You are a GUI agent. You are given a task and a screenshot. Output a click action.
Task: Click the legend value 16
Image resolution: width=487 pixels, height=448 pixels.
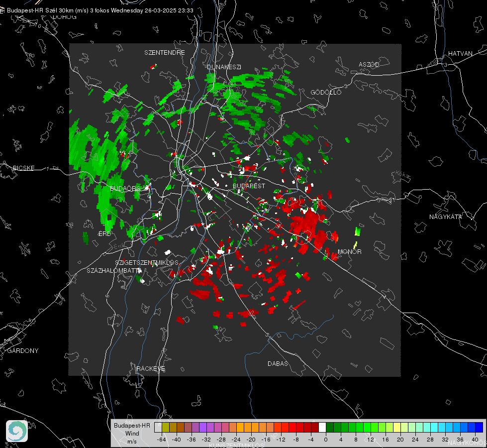tap(386, 440)
